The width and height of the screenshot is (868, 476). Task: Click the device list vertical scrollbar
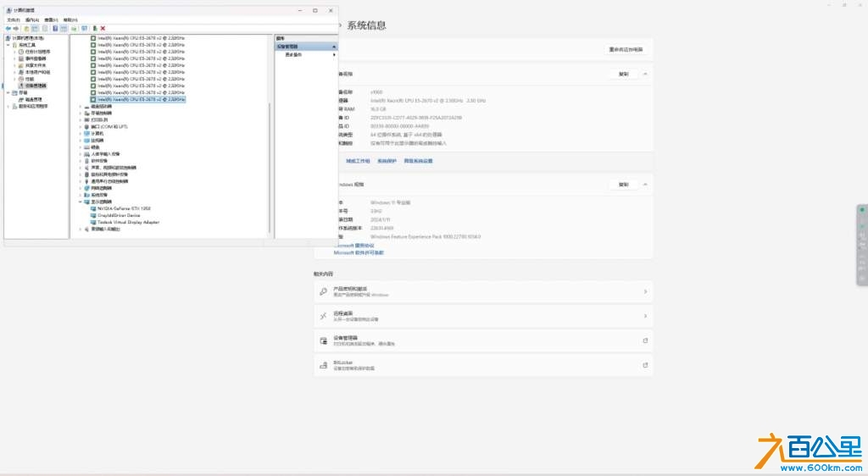269,166
